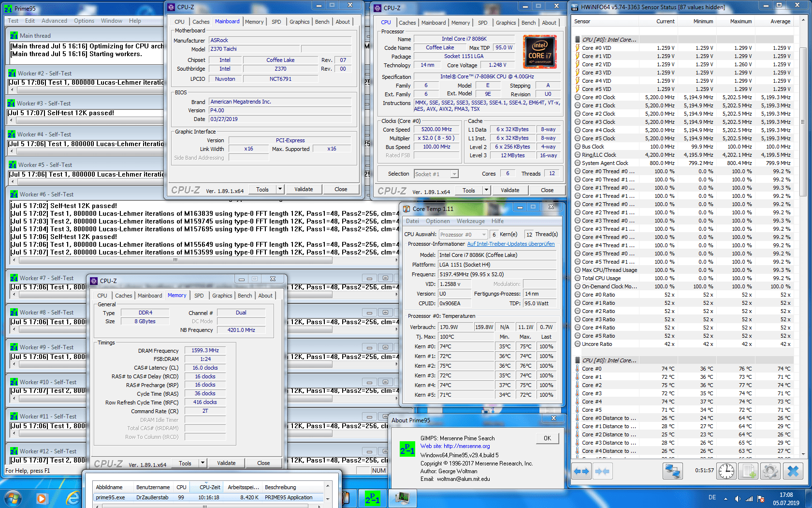Switch to Bench tab in CPU-Z processor window

pos(528,23)
